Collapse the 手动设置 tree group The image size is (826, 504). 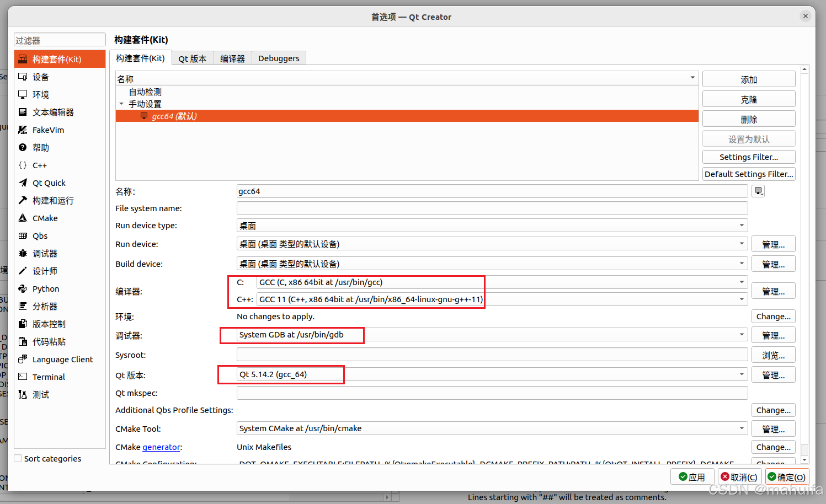[121, 104]
